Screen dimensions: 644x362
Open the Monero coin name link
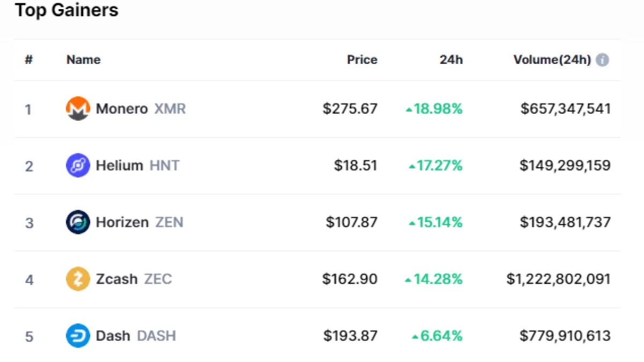click(x=121, y=109)
